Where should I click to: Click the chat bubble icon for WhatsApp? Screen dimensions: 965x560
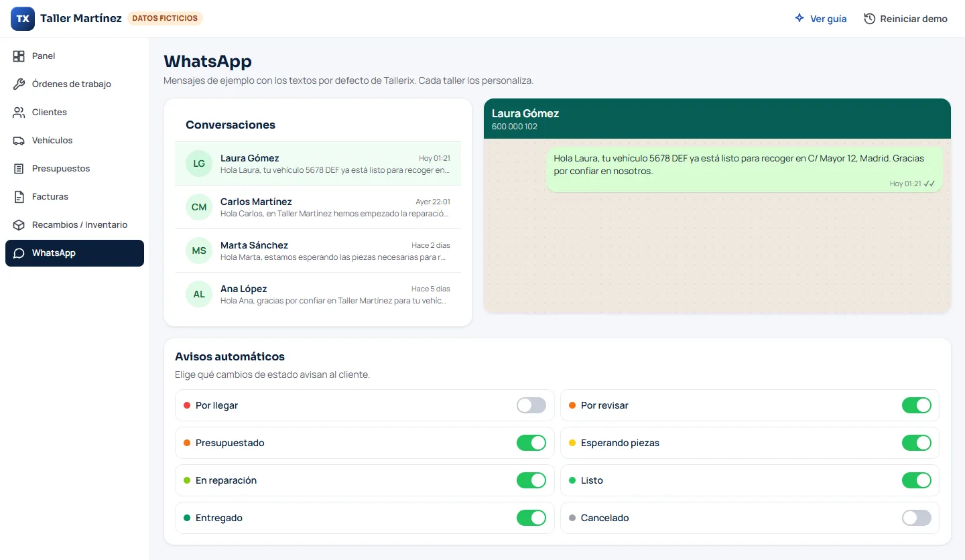[x=19, y=253]
